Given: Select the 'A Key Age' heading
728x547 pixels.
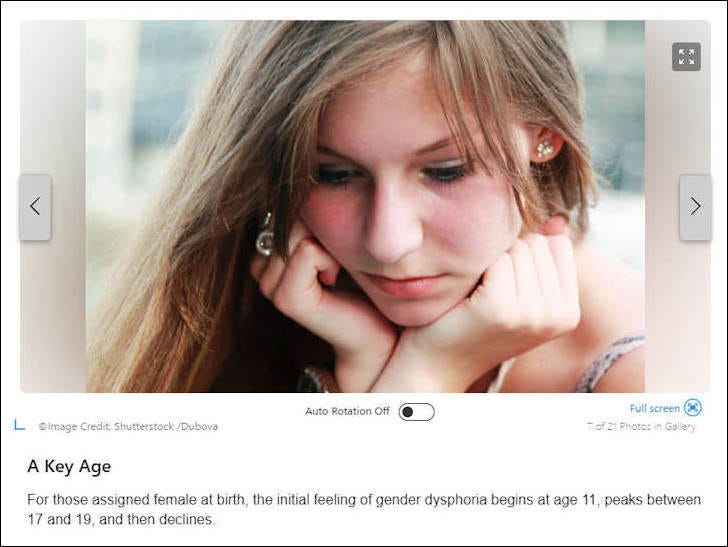Looking at the screenshot, I should tap(69, 466).
